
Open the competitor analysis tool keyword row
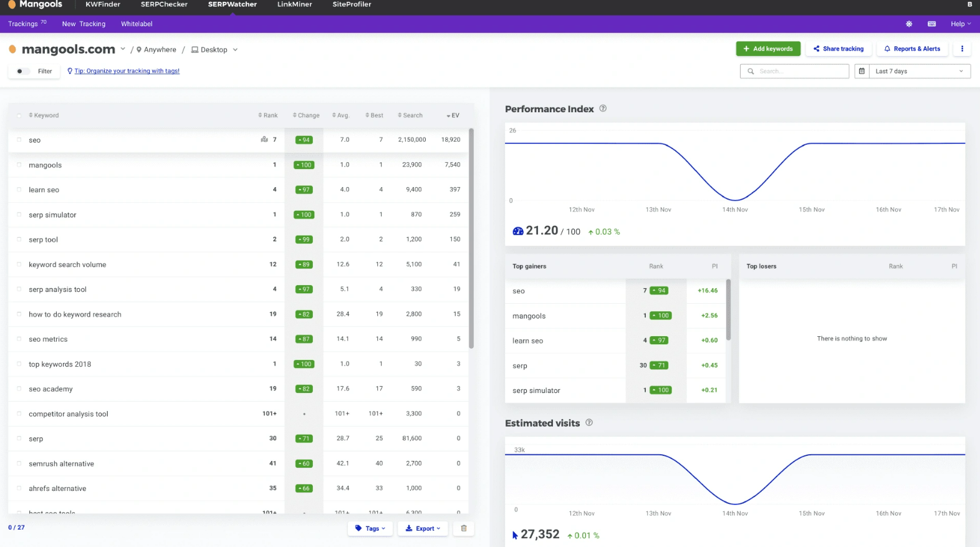click(238, 414)
